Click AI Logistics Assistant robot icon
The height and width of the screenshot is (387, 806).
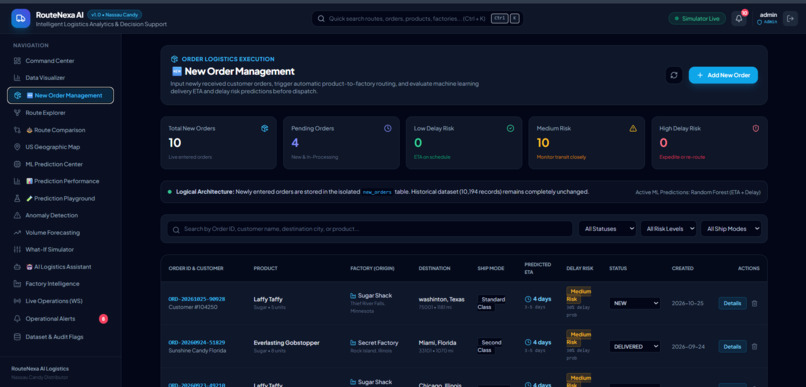point(17,267)
